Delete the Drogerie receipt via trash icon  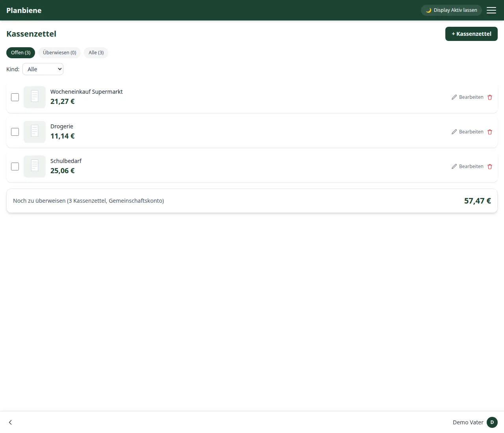click(490, 132)
